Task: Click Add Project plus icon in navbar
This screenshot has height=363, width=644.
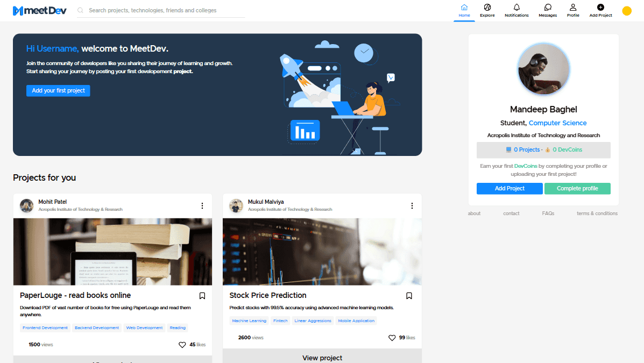Action: [600, 8]
